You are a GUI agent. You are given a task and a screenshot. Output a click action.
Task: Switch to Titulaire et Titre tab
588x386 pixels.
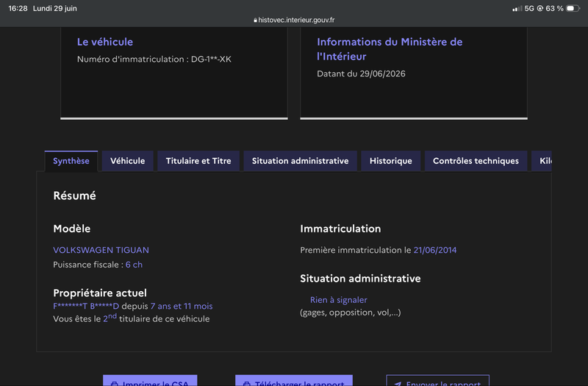point(198,161)
